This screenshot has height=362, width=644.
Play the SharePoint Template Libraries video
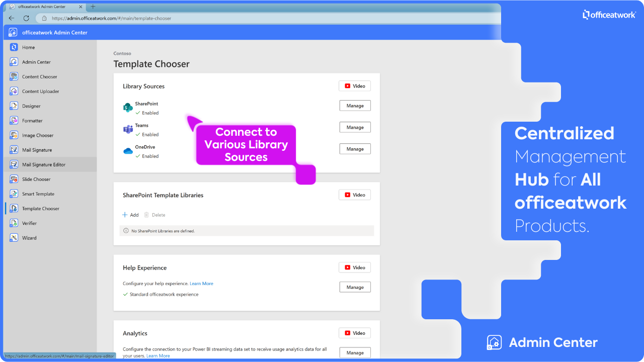click(x=355, y=195)
